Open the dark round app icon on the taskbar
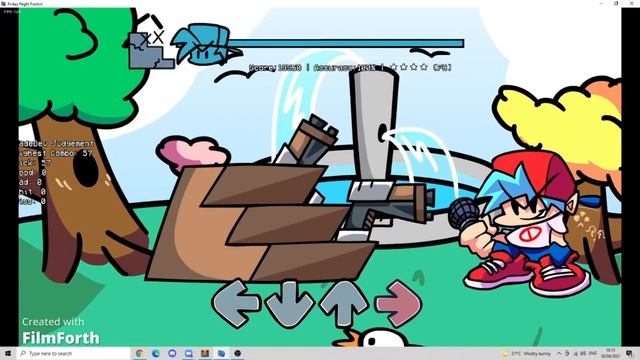This screenshot has height=360, width=640. 238,353
